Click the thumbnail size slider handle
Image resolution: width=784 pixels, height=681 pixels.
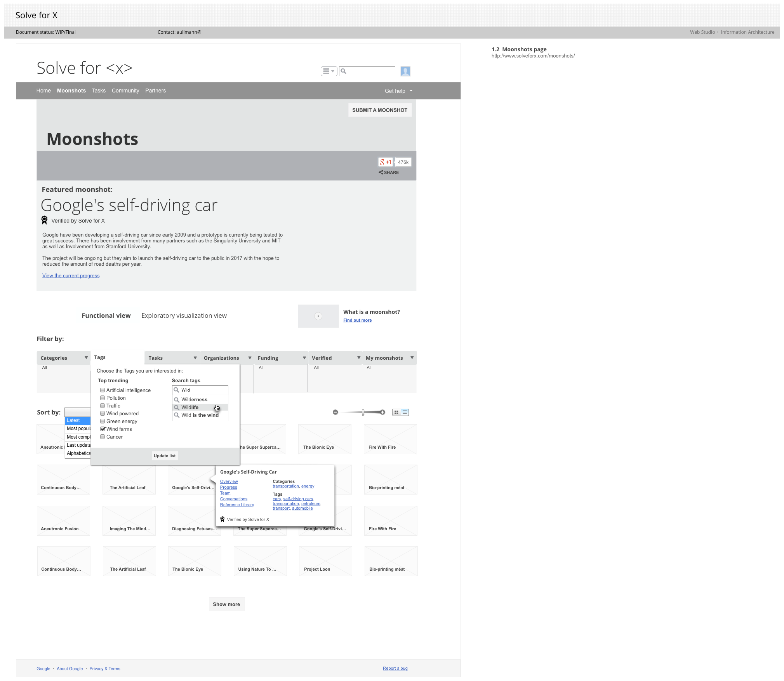363,412
